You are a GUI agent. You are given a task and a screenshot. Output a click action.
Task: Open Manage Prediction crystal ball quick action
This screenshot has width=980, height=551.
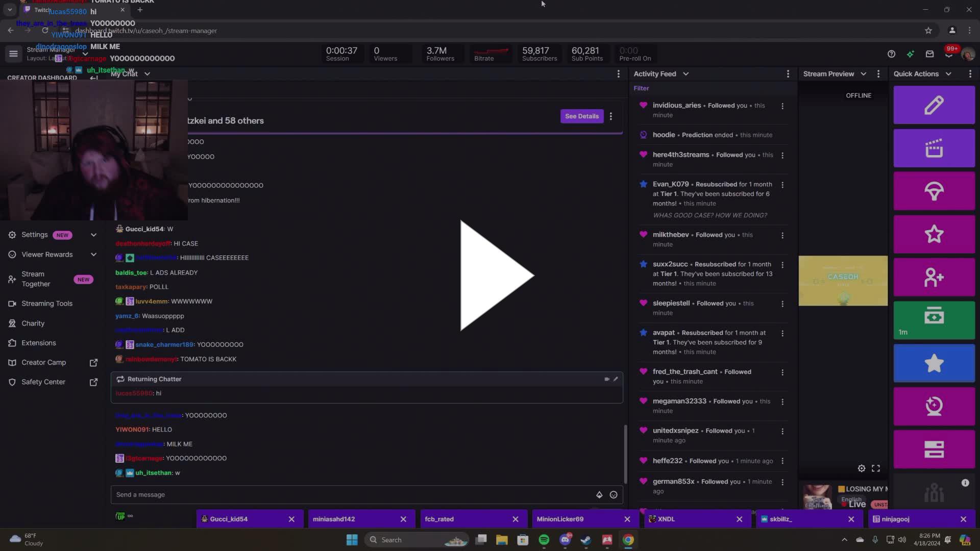coord(934,406)
